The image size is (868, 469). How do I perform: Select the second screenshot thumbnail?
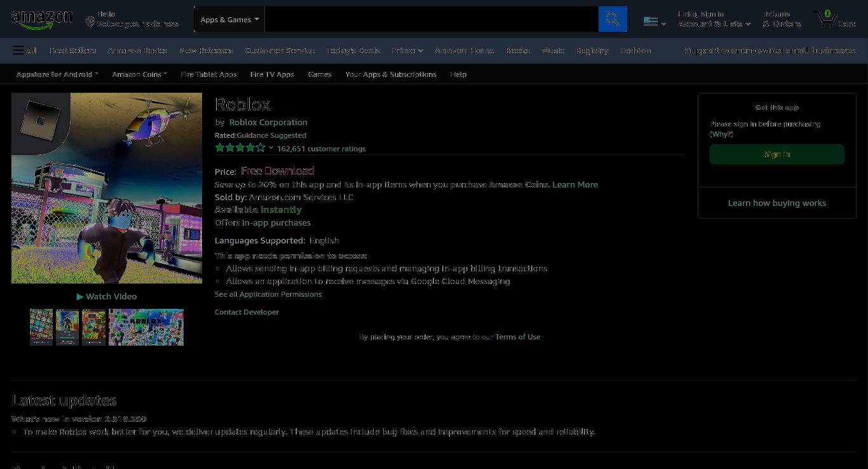[x=67, y=327]
